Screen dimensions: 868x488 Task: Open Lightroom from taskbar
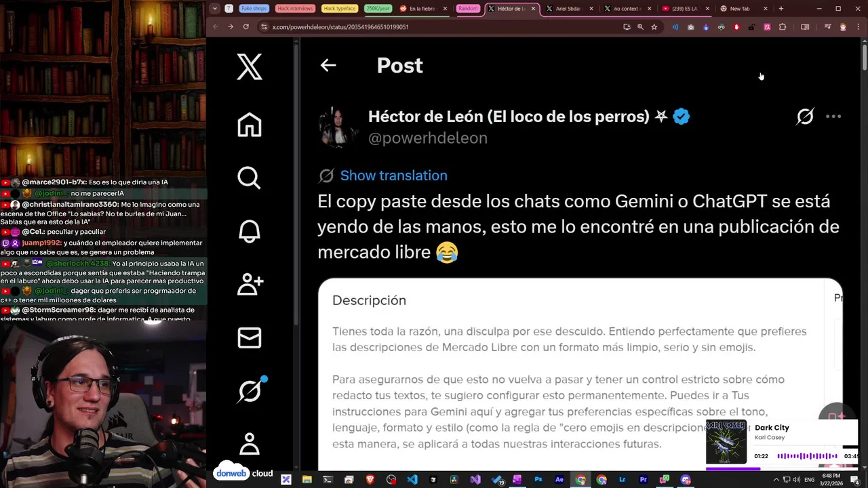coord(623,480)
